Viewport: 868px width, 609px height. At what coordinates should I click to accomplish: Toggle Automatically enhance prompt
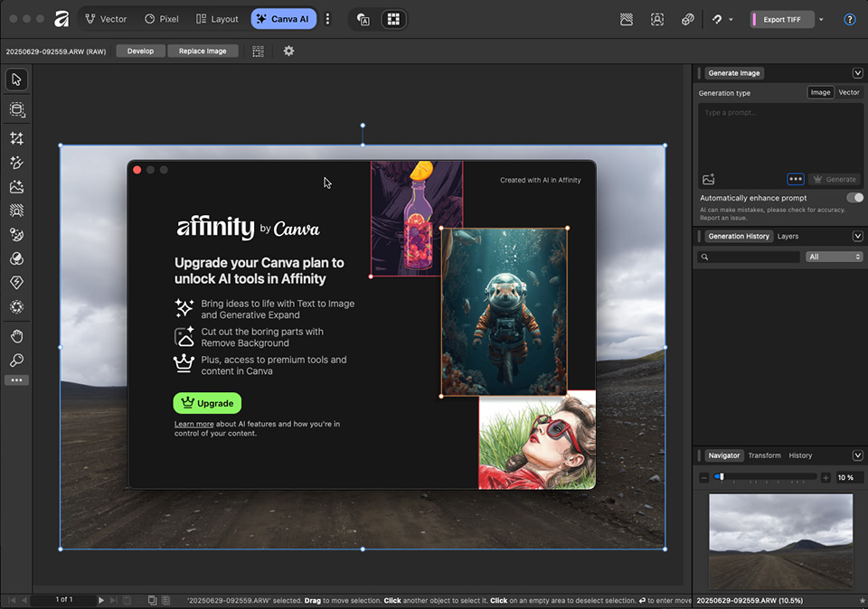click(x=854, y=197)
